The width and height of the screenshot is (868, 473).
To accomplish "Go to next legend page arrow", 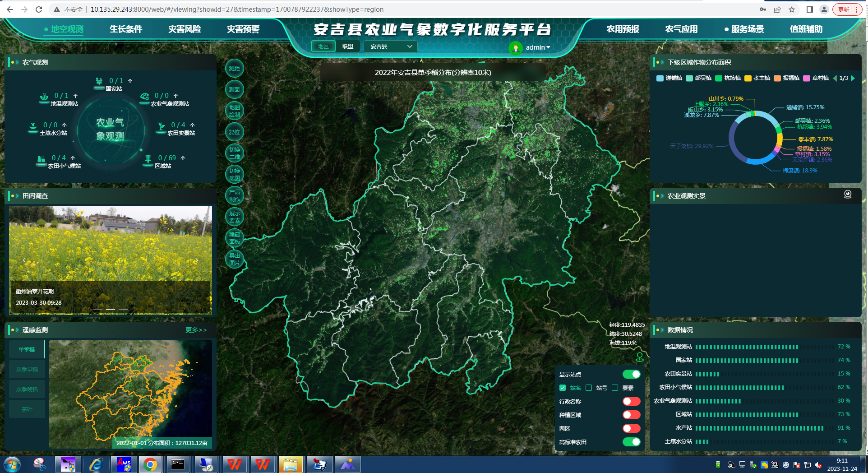I will tap(853, 78).
